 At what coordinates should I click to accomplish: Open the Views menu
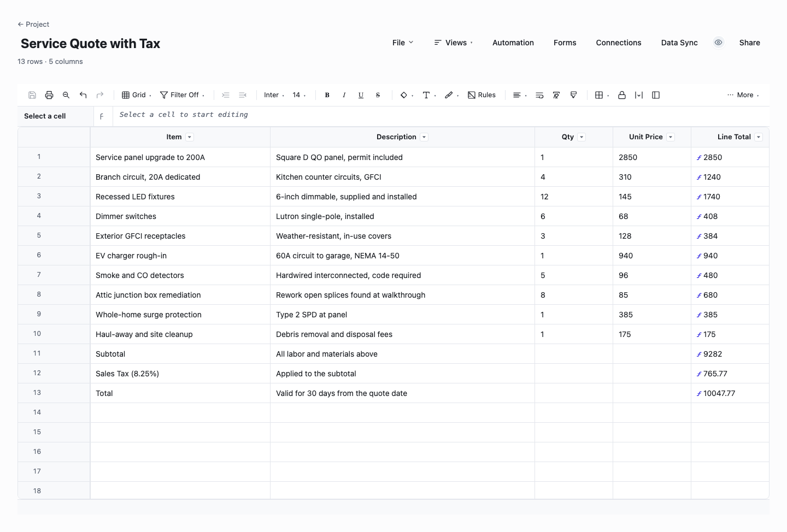[x=454, y=43]
